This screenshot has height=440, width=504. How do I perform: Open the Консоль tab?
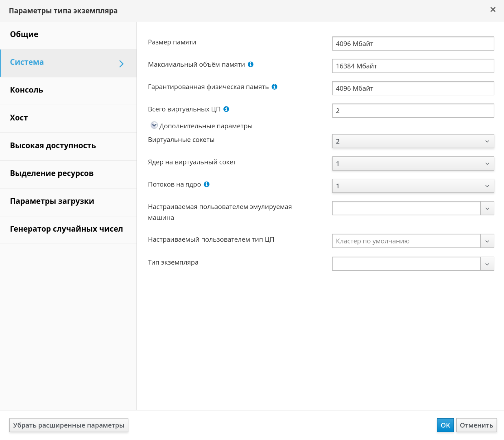pyautogui.click(x=26, y=90)
